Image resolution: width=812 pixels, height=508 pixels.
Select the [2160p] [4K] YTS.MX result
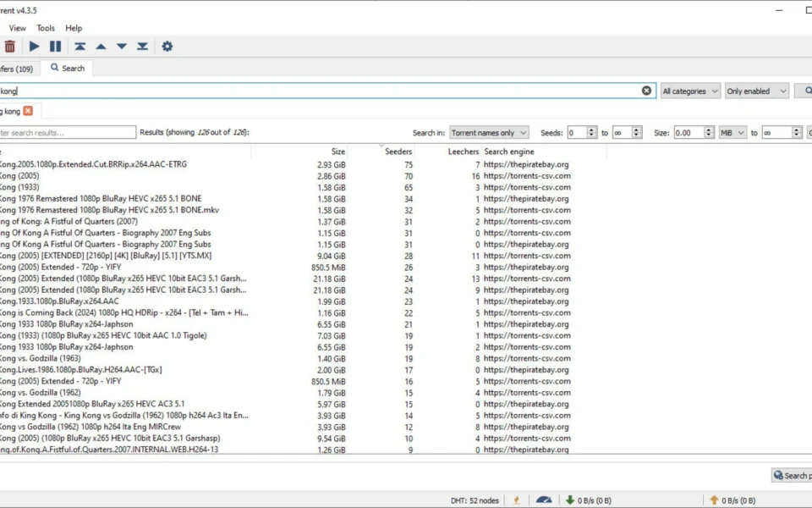[x=106, y=256]
